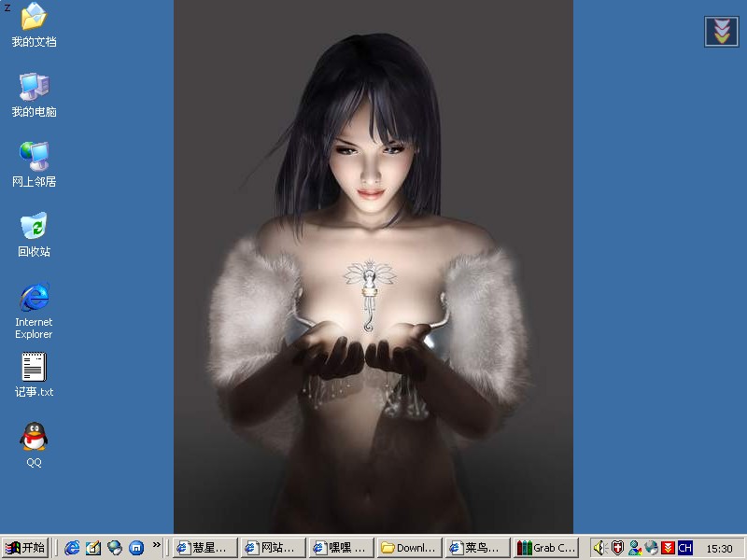Viewport: 747px width, 560px height.
Task: Click the download drop-arrow floating icon on the desktop
Action: coord(721,32)
